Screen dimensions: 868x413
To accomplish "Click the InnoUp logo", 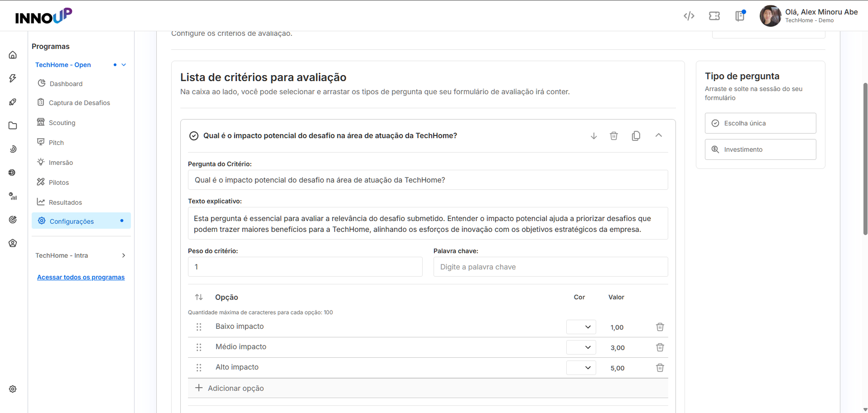I will pyautogui.click(x=43, y=16).
